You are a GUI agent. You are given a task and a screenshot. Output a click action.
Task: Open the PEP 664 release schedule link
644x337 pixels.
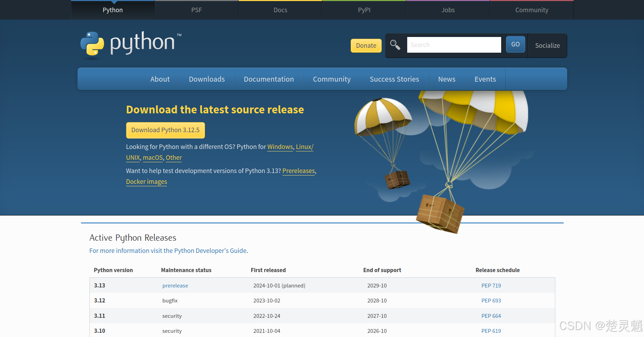point(491,316)
